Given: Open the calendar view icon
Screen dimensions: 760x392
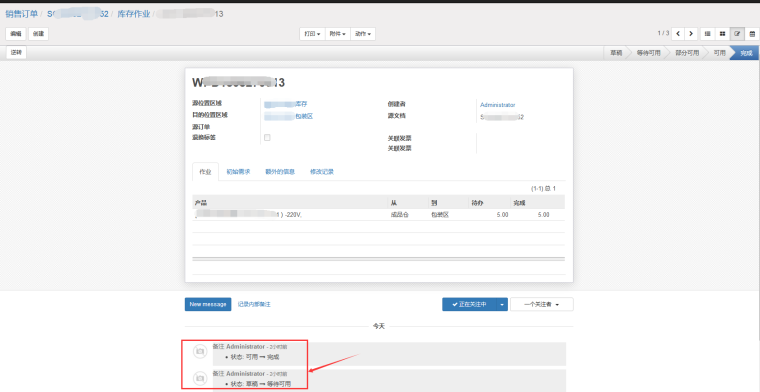Looking at the screenshot, I should coord(752,34).
